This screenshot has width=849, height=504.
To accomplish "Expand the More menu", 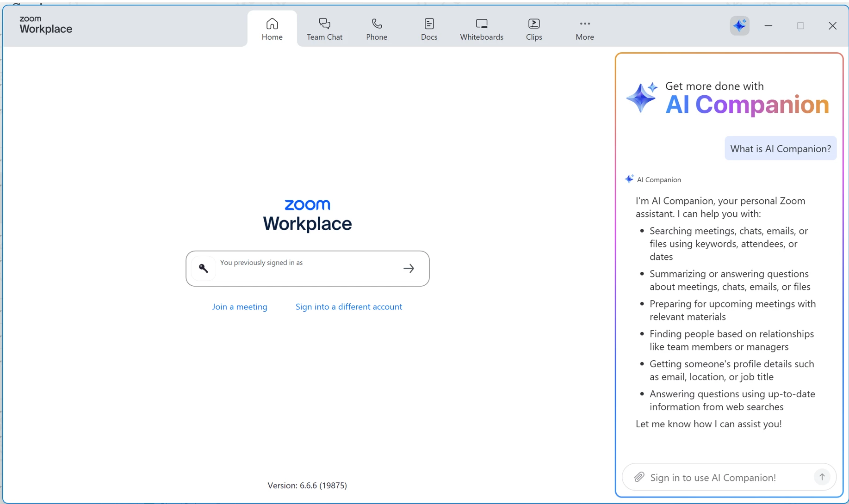I will pos(585,29).
